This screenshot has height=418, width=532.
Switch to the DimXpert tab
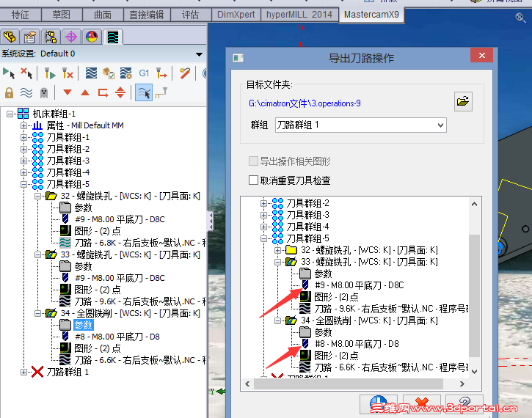[x=236, y=15]
